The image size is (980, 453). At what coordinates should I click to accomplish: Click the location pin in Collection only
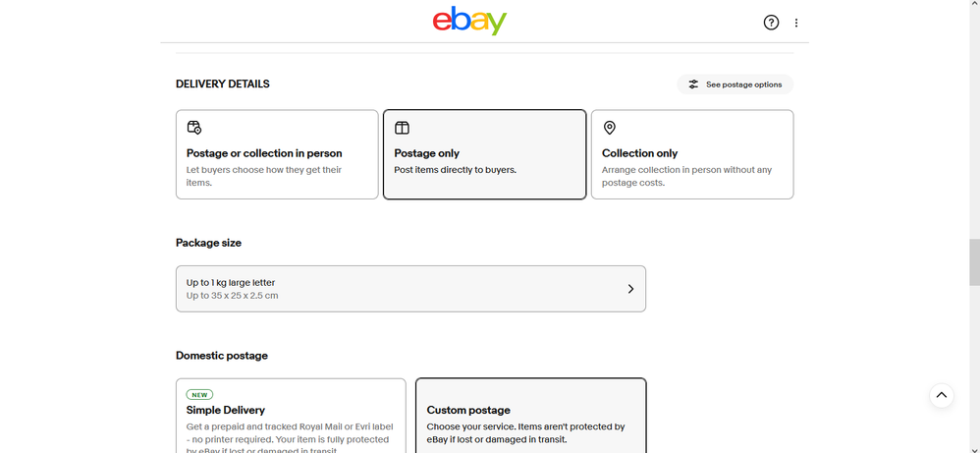[610, 128]
